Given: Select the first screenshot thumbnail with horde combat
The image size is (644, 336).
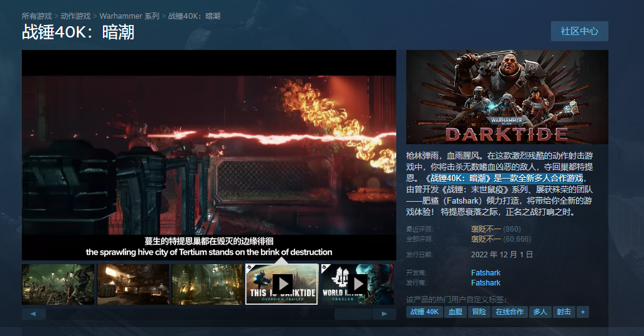Looking at the screenshot, I should (58, 284).
